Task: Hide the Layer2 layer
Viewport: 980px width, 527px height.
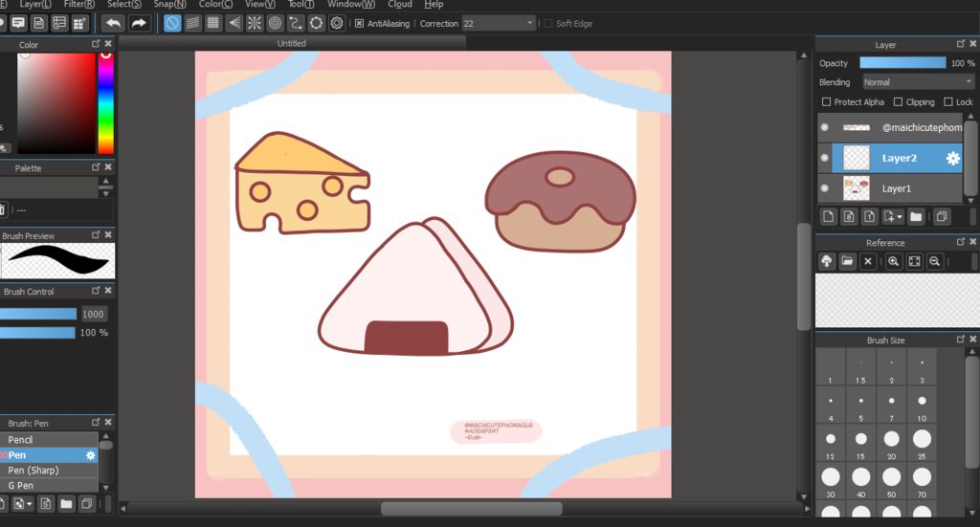Action: [824, 158]
